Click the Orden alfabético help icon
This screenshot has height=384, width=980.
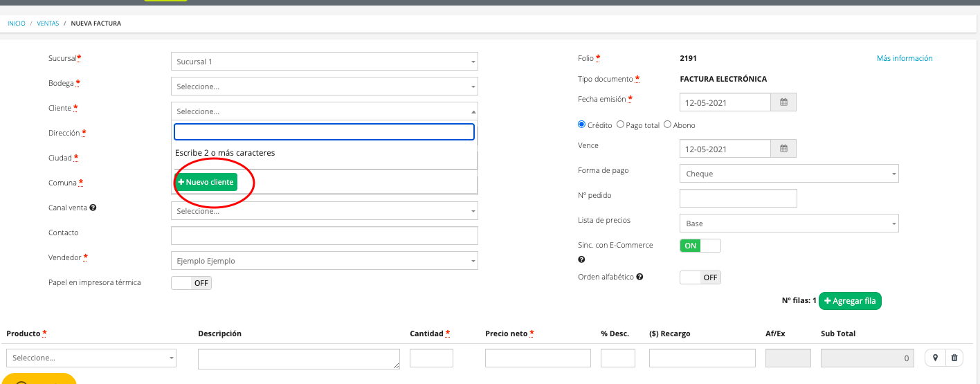point(639,277)
